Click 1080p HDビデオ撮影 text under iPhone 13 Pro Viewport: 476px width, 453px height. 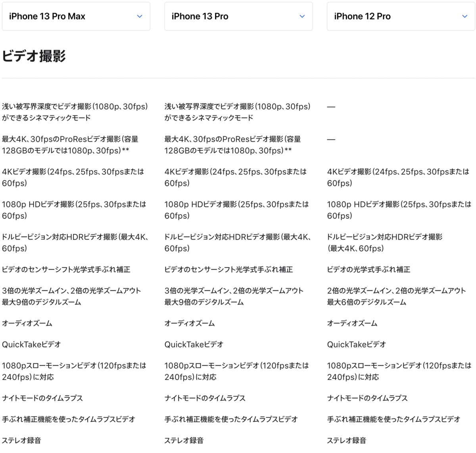(237, 210)
